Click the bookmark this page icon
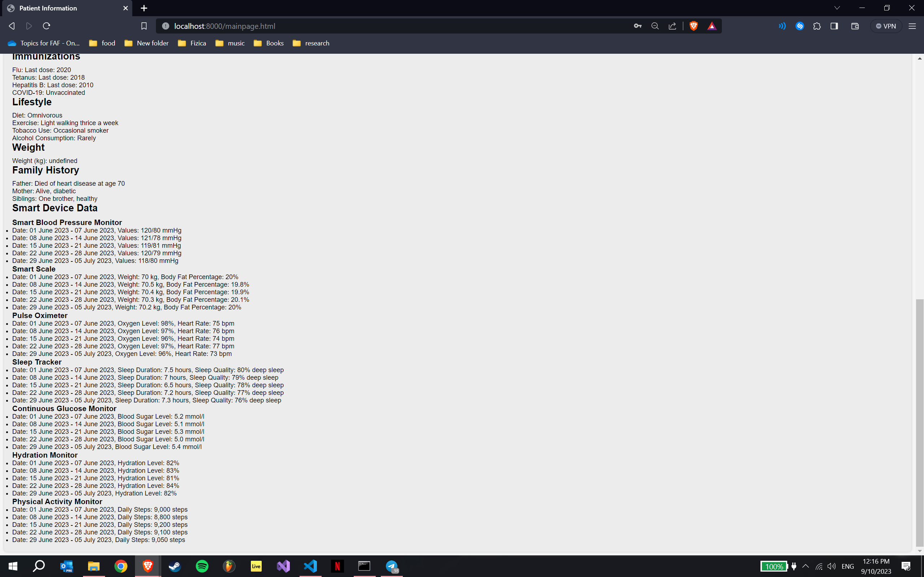The height and width of the screenshot is (577, 924). (x=144, y=26)
